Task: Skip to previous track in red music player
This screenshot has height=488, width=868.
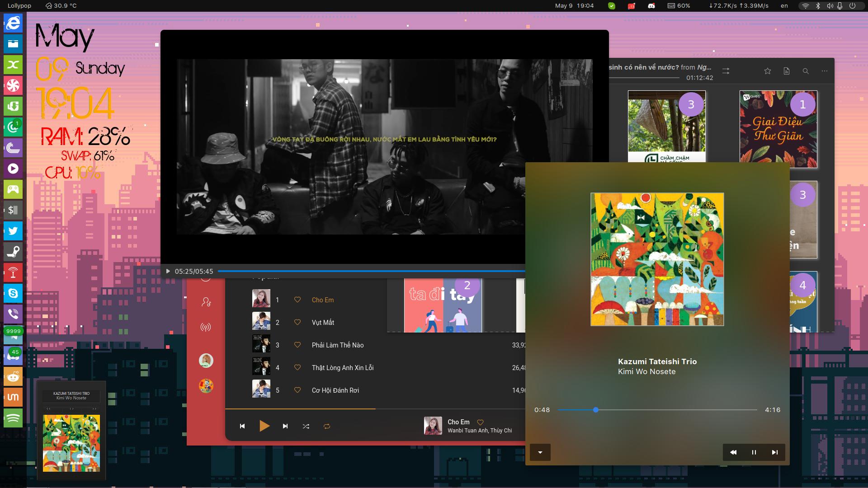Action: click(242, 426)
